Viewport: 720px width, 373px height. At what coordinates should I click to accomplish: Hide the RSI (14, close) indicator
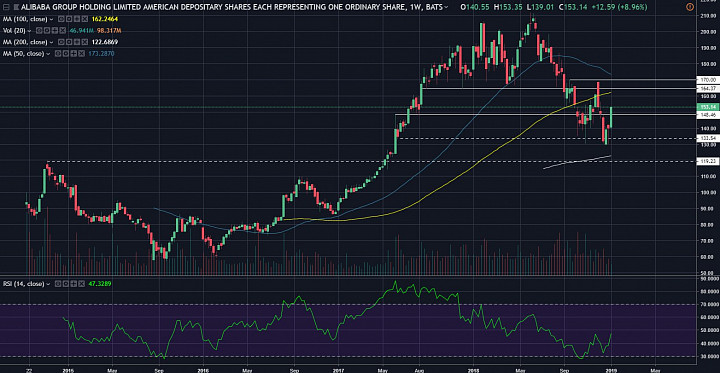57,284
